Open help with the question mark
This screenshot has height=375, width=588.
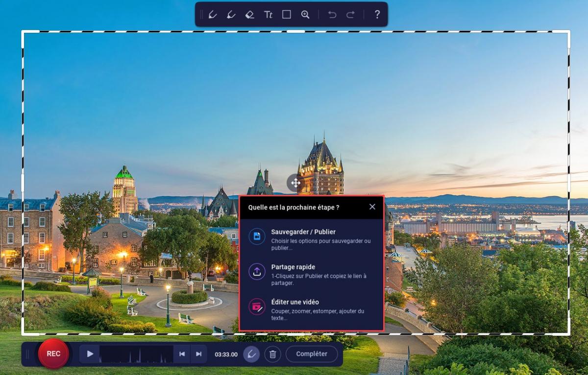click(377, 15)
